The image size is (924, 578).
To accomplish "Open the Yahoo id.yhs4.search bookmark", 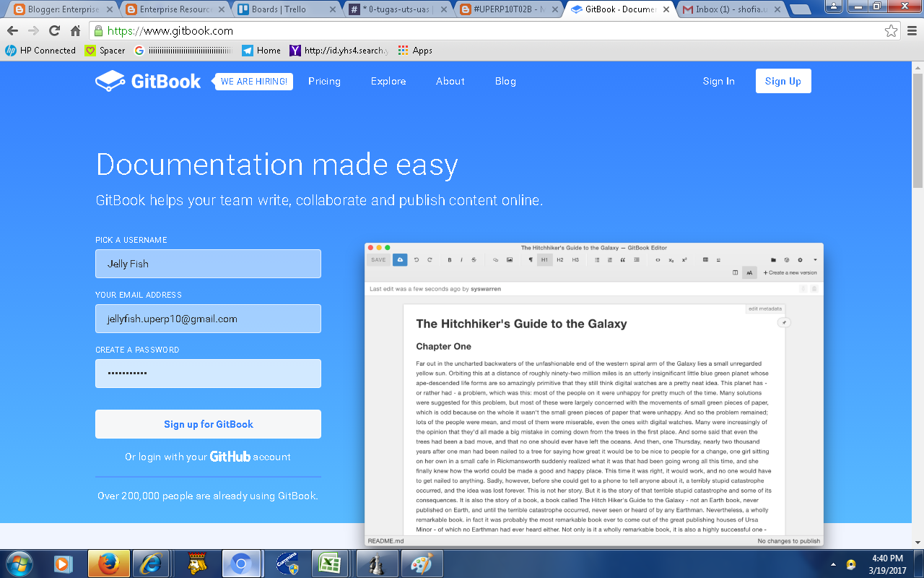I will click(339, 51).
